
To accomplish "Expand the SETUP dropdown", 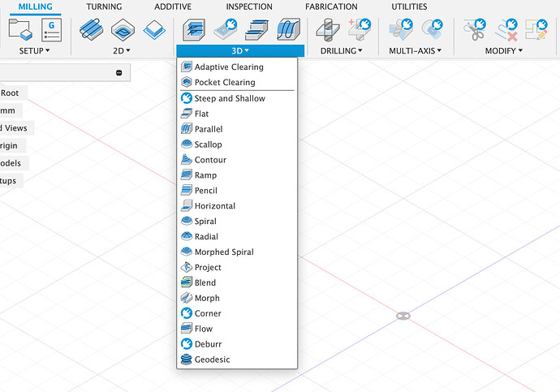I will pos(34,50).
